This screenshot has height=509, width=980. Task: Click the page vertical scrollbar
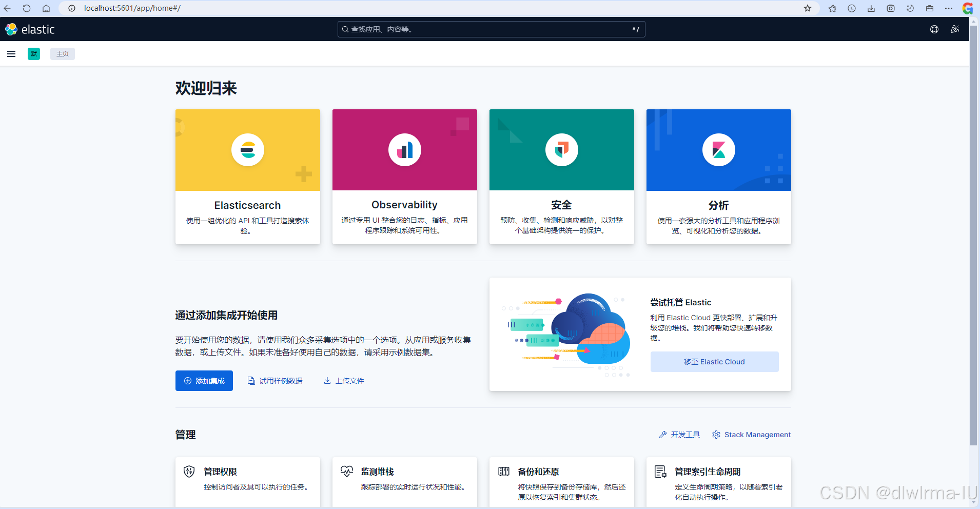(x=973, y=236)
